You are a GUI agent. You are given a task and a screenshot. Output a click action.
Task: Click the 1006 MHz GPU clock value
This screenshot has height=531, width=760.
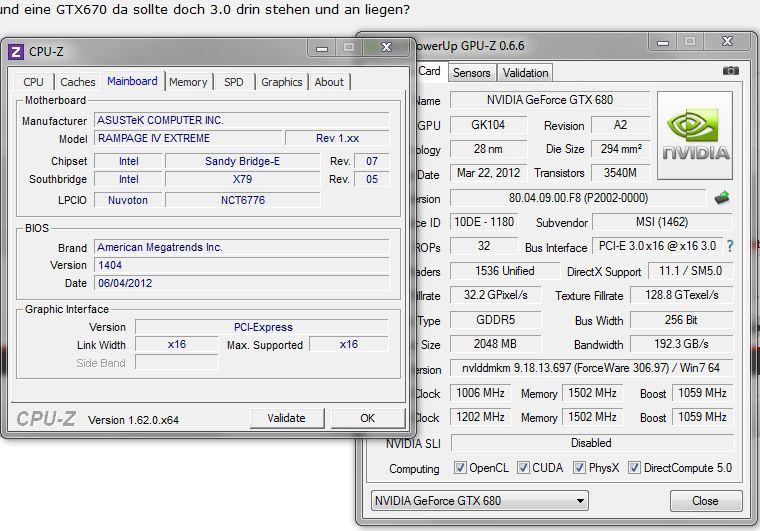[x=480, y=393]
